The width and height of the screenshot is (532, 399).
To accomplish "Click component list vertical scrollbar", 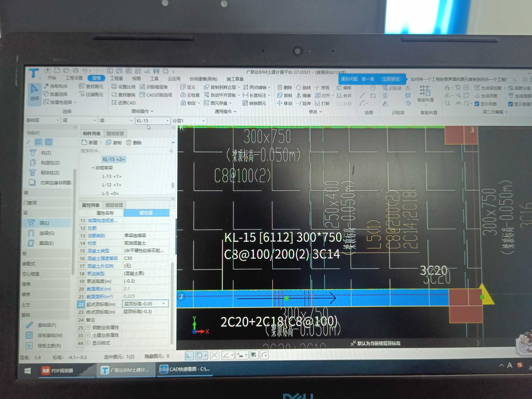I will click(x=173, y=186).
